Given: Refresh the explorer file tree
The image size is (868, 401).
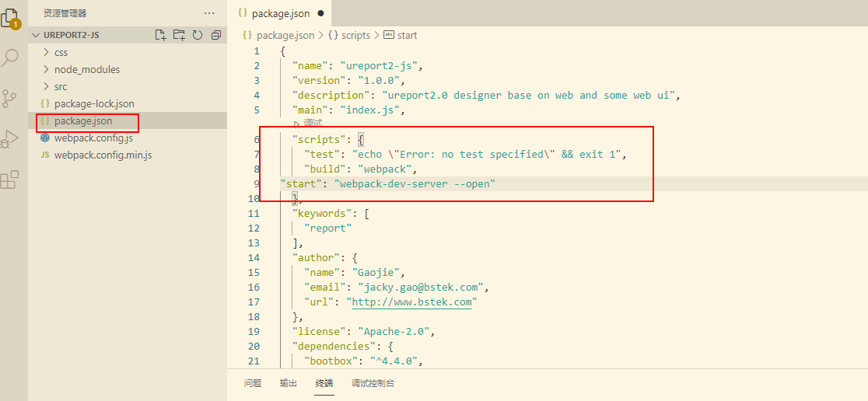Looking at the screenshot, I should pos(197,36).
